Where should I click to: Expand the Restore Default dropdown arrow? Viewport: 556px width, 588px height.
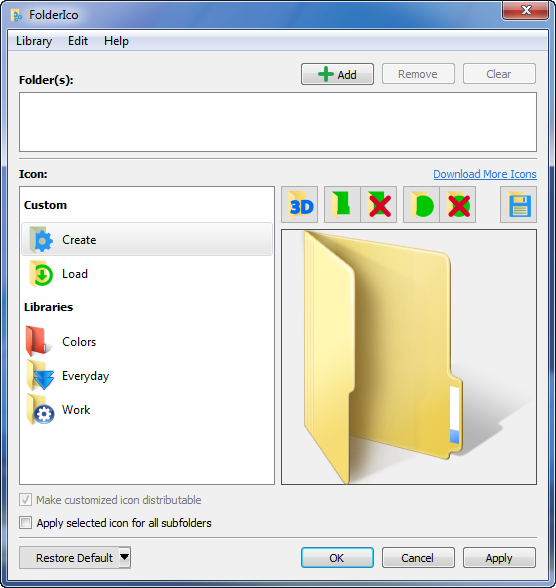pyautogui.click(x=125, y=557)
